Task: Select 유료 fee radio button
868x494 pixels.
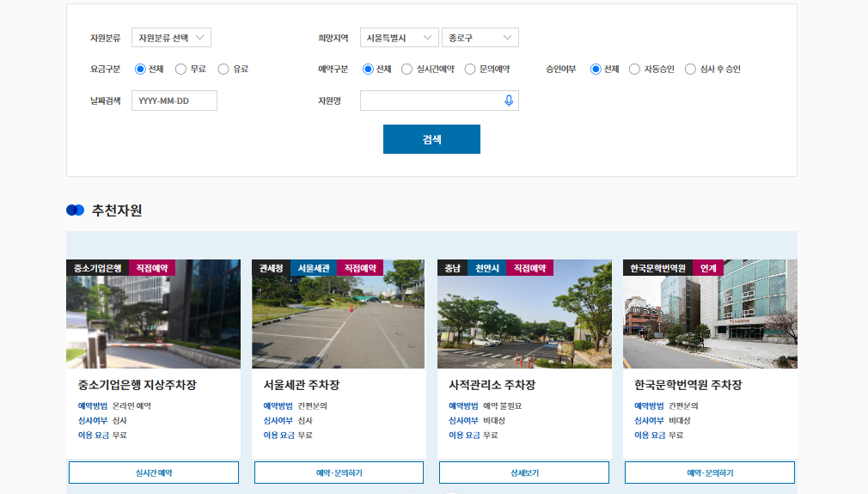Action: pos(223,69)
